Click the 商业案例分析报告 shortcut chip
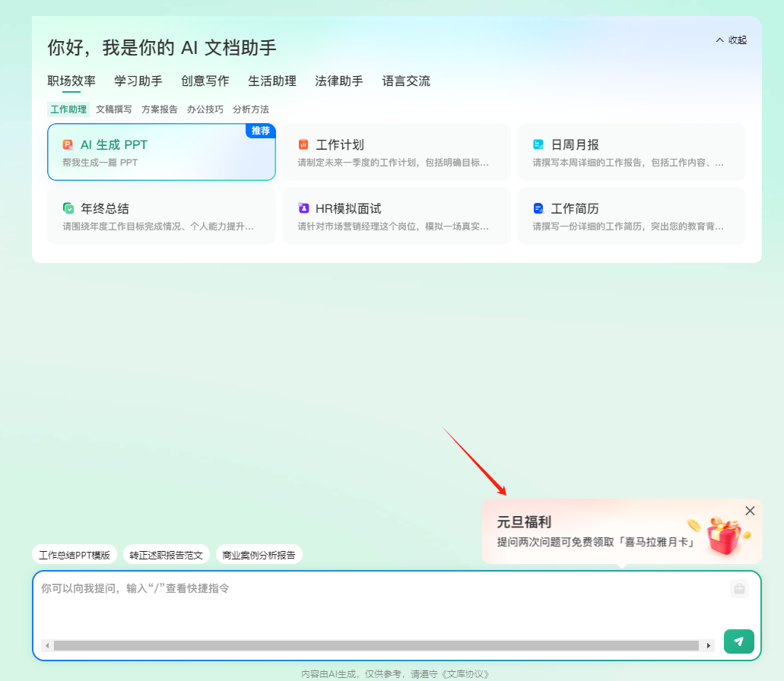 coord(260,554)
